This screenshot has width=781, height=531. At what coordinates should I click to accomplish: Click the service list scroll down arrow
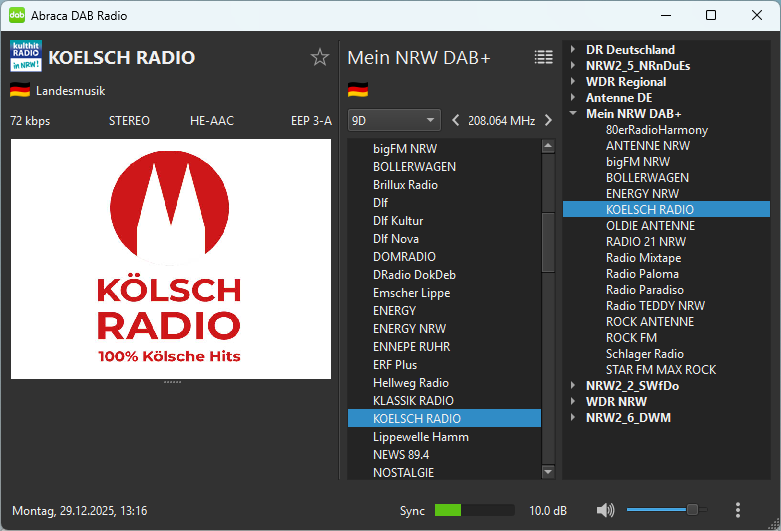click(x=547, y=472)
